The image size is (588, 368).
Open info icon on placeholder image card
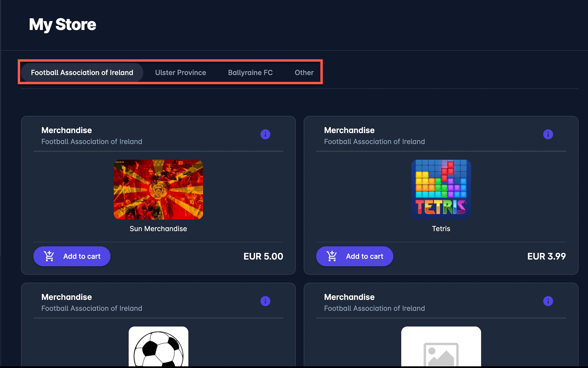tap(548, 301)
